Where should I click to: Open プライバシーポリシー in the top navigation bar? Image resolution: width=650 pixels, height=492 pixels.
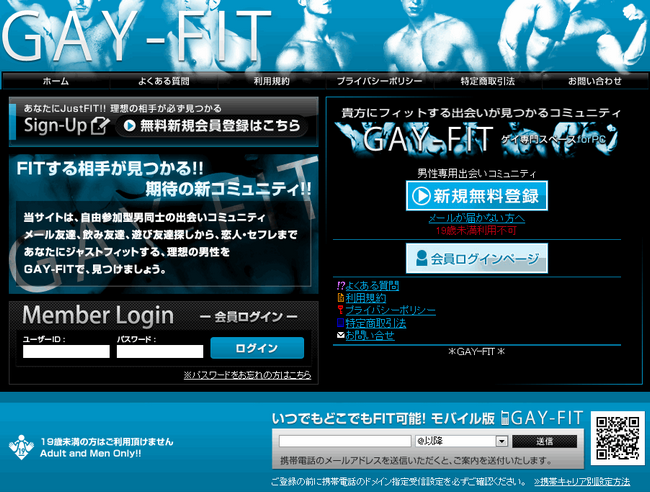point(379,81)
